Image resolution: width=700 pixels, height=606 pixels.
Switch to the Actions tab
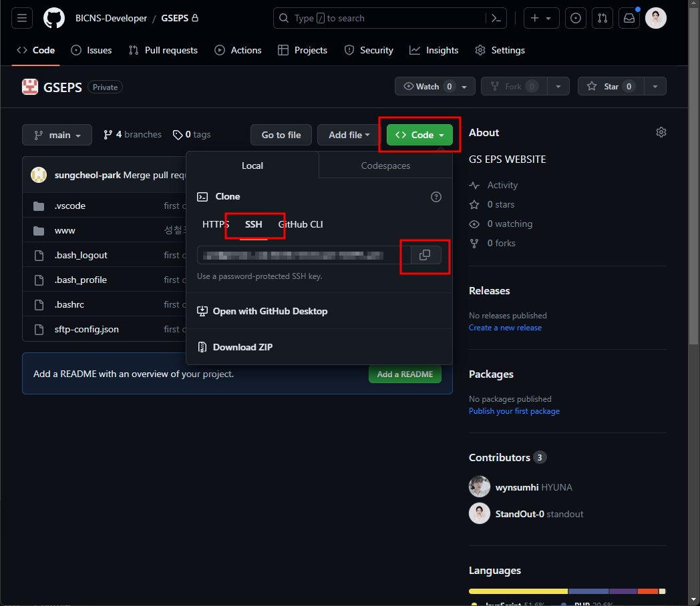pyautogui.click(x=238, y=50)
